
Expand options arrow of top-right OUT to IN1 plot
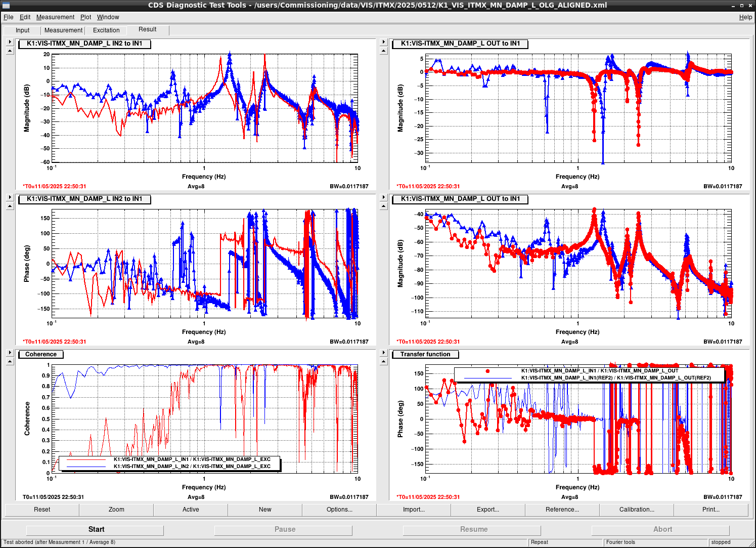click(383, 42)
